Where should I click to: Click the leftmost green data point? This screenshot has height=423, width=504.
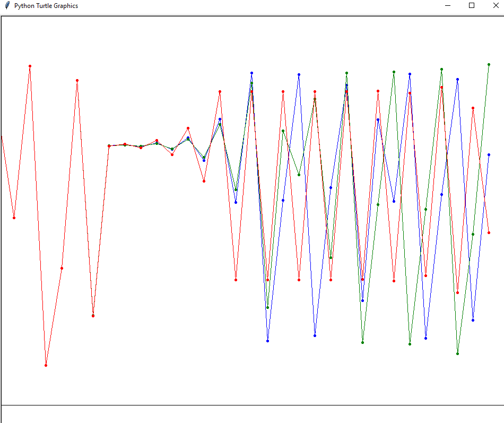pyautogui.click(x=93, y=316)
